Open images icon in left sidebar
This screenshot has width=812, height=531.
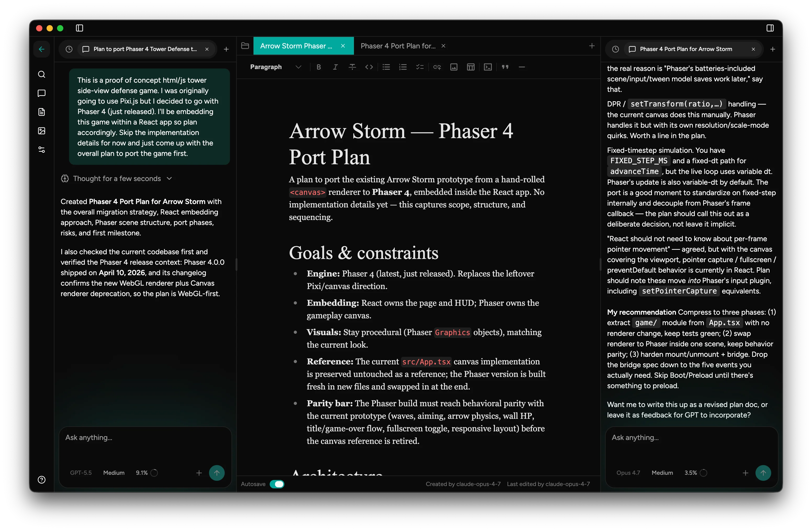pyautogui.click(x=42, y=131)
